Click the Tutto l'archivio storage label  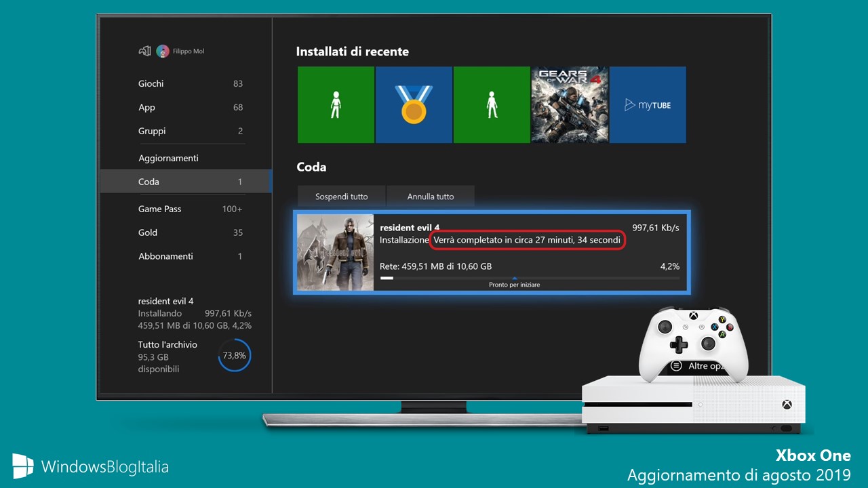[x=167, y=344]
